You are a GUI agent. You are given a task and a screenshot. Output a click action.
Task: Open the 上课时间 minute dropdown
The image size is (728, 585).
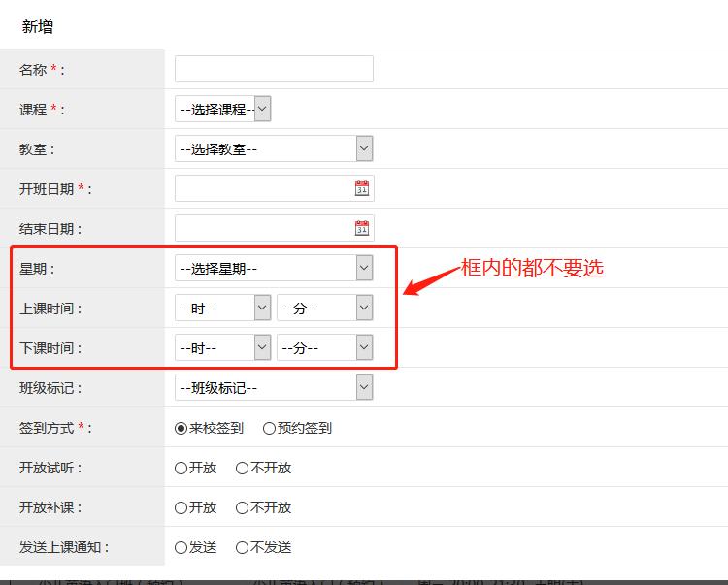pos(324,309)
